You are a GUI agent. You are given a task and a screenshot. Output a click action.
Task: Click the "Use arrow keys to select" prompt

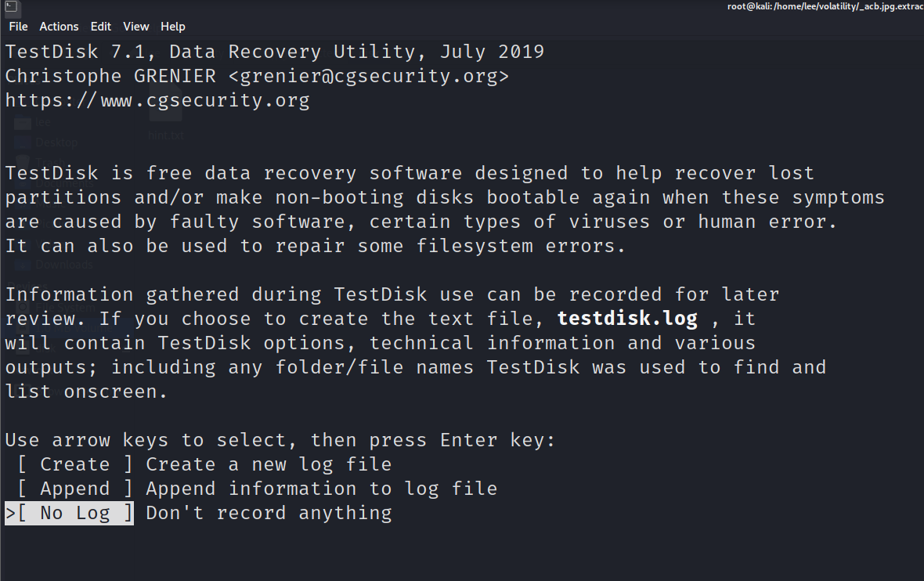280,440
